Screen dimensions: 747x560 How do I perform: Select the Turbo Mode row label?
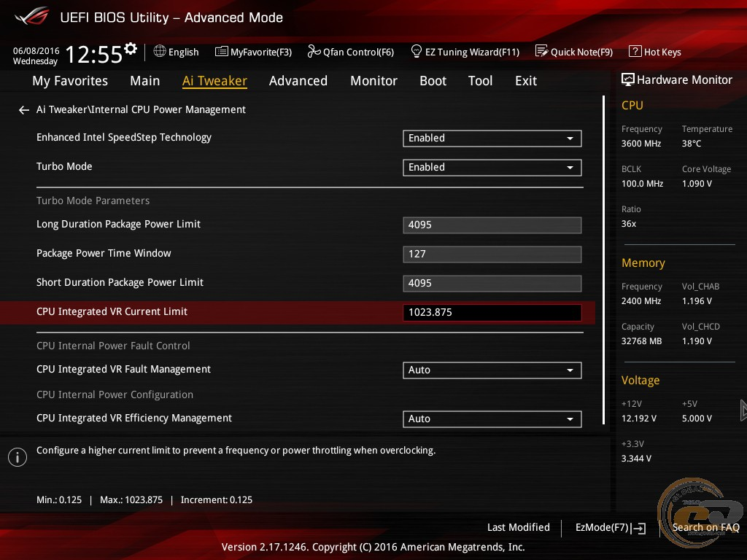click(x=64, y=167)
